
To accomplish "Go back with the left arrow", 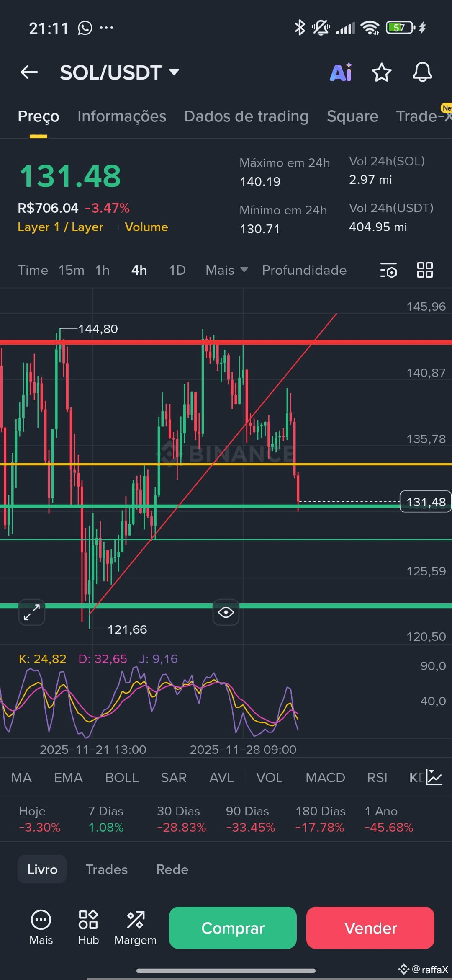I will pos(29,72).
